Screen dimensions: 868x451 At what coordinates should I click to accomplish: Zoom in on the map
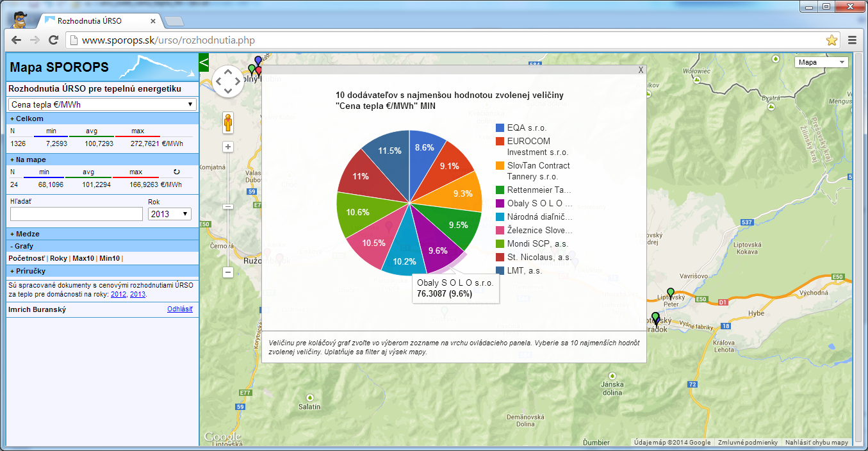[x=227, y=147]
